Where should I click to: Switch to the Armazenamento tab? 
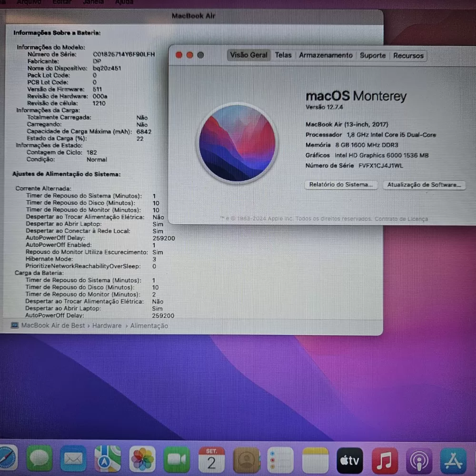click(326, 55)
